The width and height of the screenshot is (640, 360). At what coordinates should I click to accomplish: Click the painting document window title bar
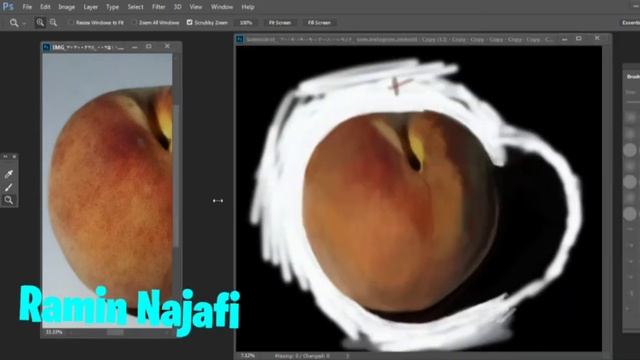(423, 39)
